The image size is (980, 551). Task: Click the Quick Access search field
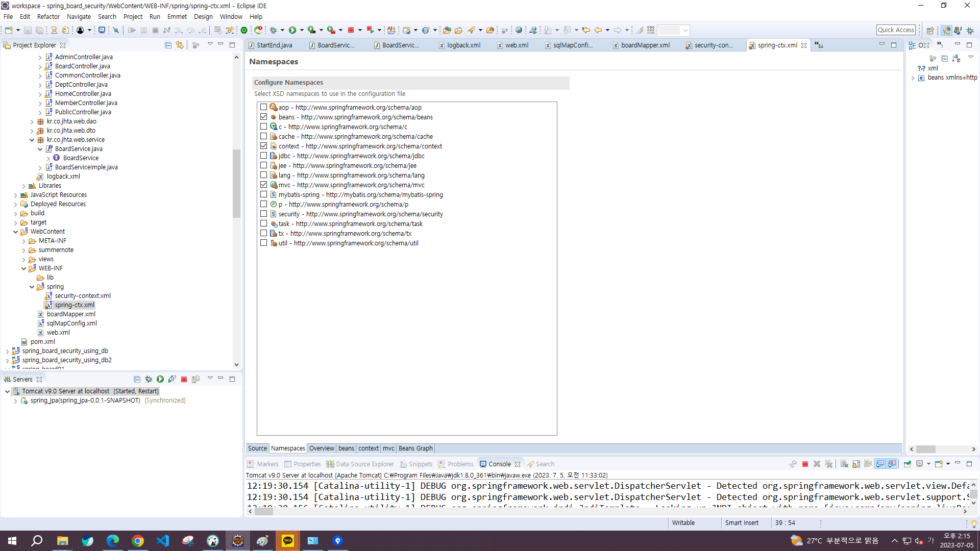tap(896, 30)
